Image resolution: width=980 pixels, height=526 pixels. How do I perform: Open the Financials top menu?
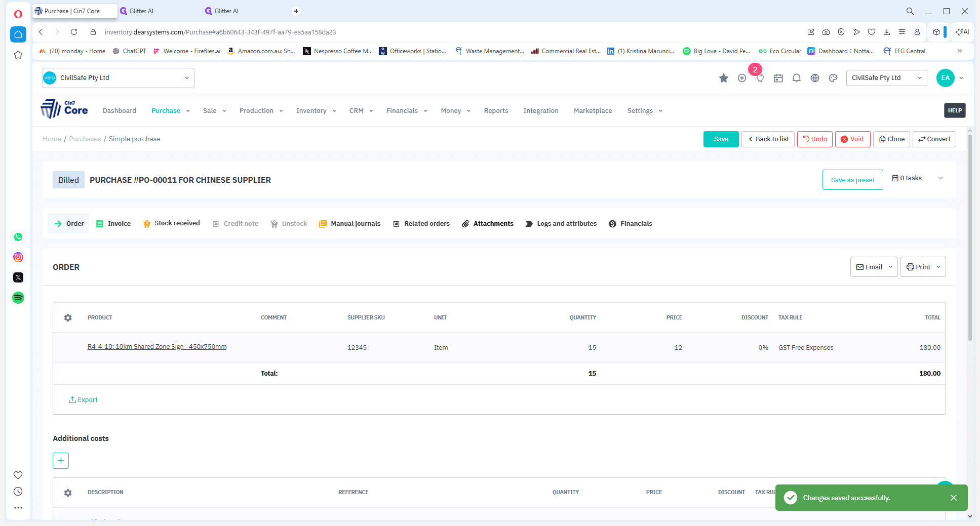pyautogui.click(x=407, y=110)
